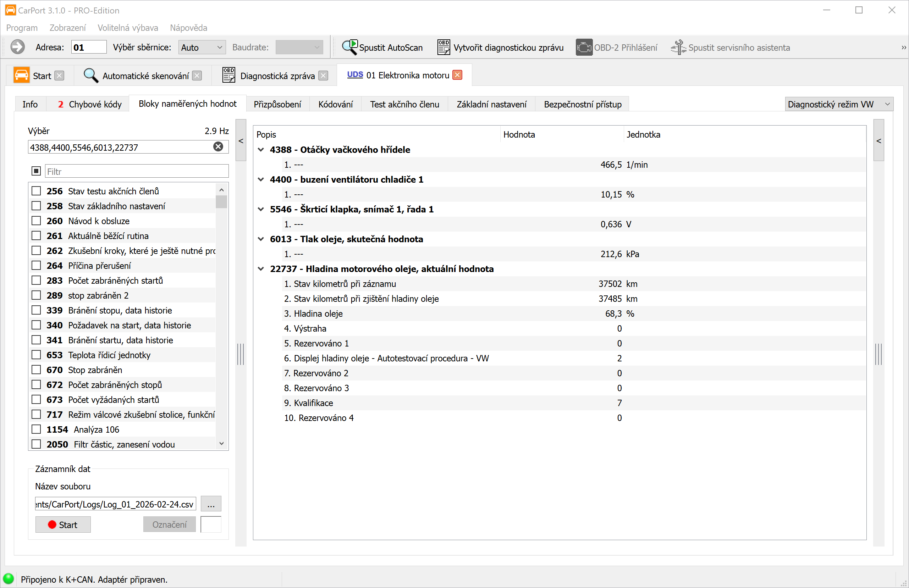Click into the Filtr input field
Screen dimensions: 909x588
137,171
